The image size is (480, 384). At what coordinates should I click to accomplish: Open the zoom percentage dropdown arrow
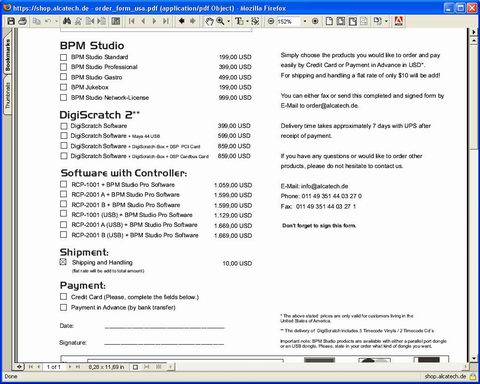click(x=305, y=21)
